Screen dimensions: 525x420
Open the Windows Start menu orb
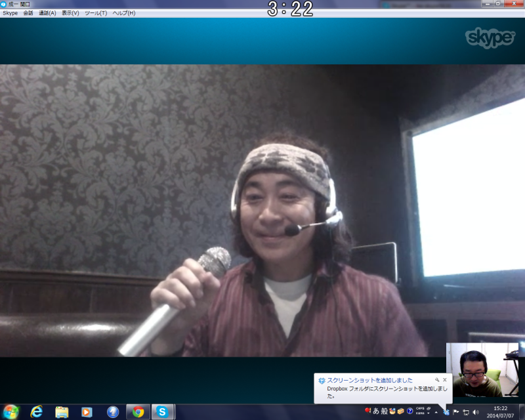pyautogui.click(x=10, y=411)
